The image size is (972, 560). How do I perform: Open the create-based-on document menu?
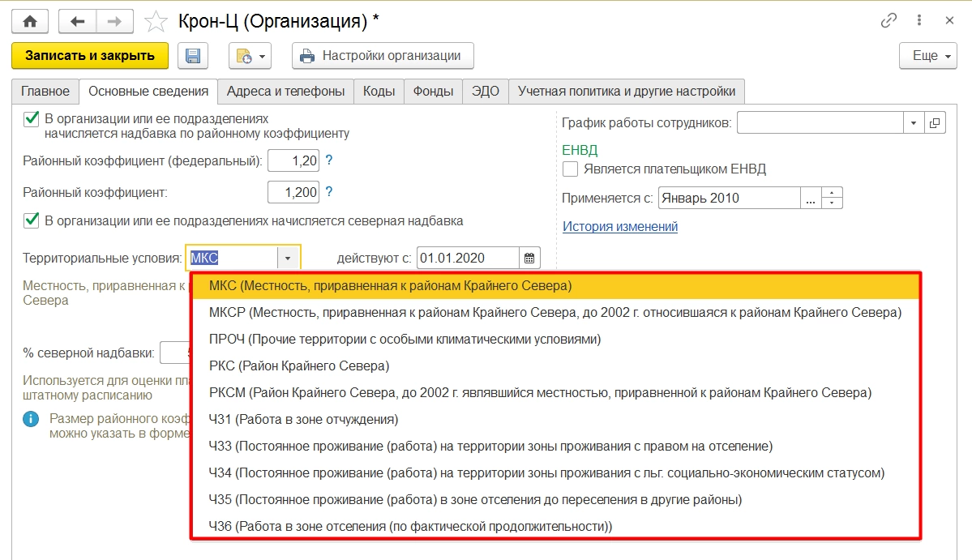250,56
